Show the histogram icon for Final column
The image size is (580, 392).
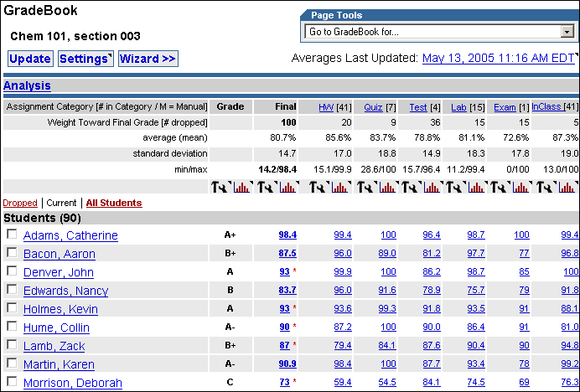288,187
